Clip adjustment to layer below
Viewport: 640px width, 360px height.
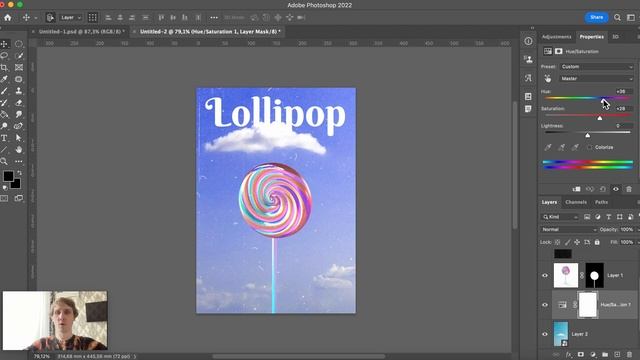[x=576, y=189]
